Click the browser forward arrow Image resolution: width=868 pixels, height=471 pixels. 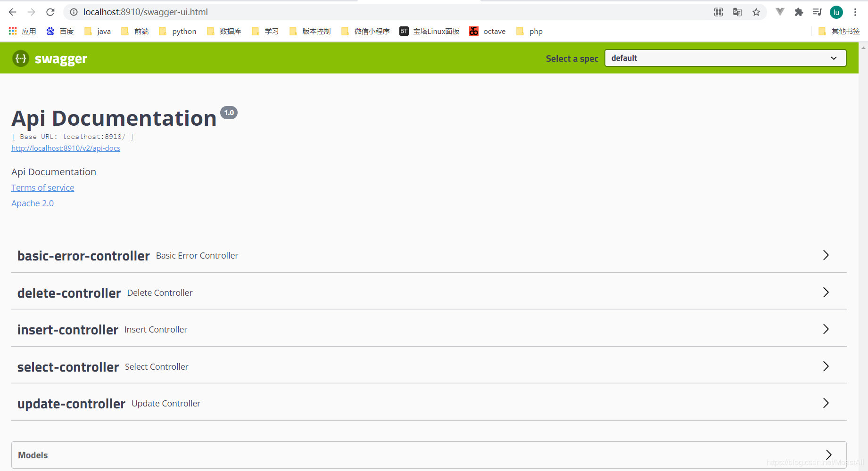(32, 12)
